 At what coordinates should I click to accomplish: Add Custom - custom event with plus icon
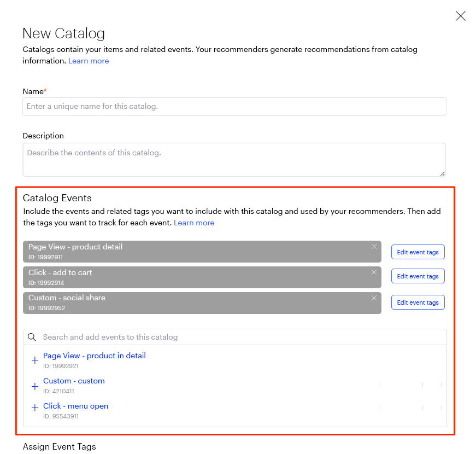(35, 386)
